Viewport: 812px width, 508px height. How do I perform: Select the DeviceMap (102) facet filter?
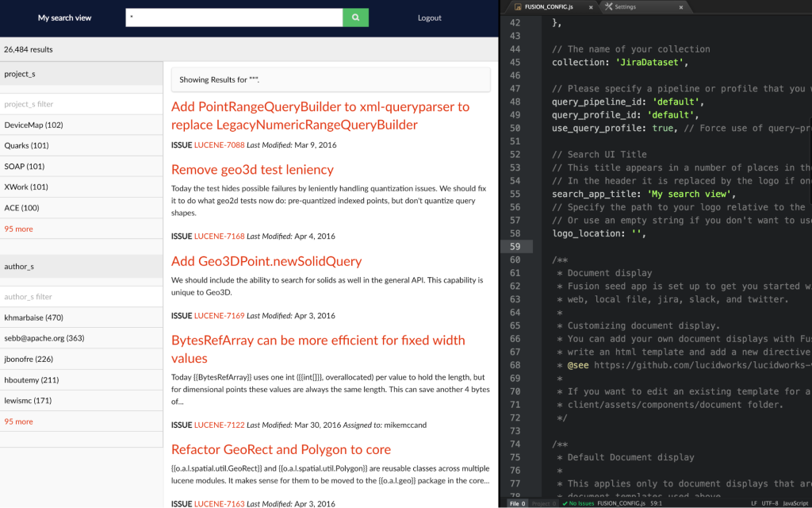pyautogui.click(x=33, y=125)
